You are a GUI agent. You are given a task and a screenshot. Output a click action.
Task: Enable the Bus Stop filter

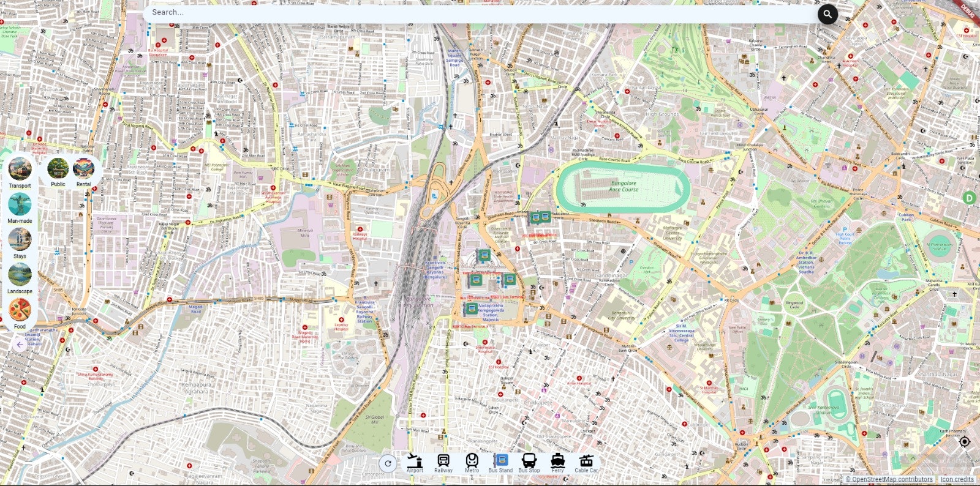coord(529,462)
